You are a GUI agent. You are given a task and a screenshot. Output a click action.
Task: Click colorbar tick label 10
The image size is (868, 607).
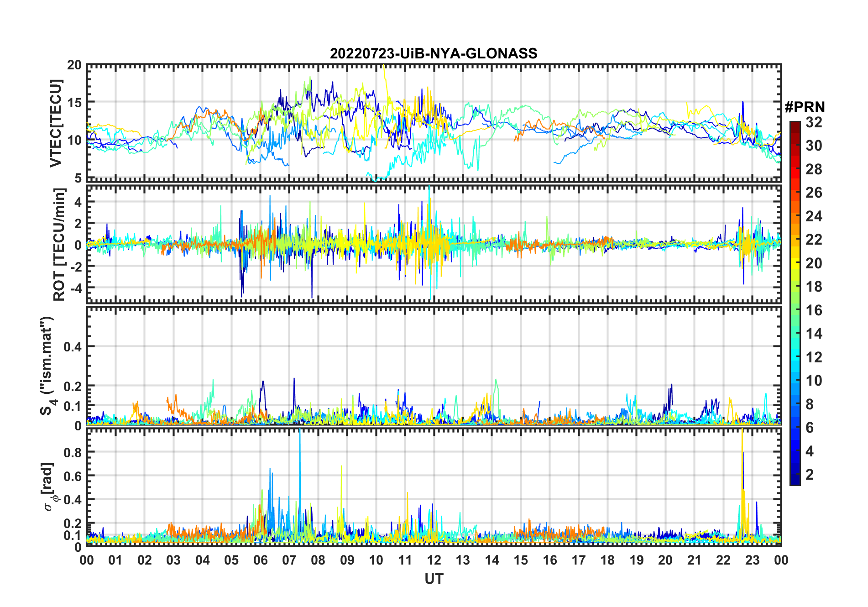(x=814, y=381)
